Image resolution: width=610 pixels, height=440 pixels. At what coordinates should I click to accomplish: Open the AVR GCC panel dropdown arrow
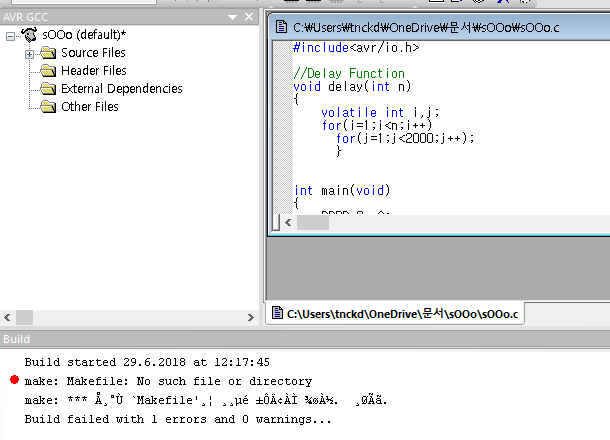(233, 17)
